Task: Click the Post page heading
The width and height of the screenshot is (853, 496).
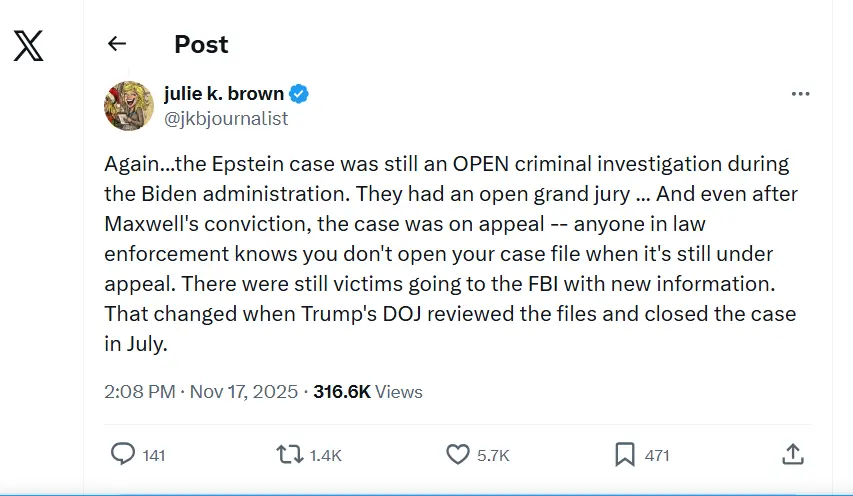Action: (201, 45)
